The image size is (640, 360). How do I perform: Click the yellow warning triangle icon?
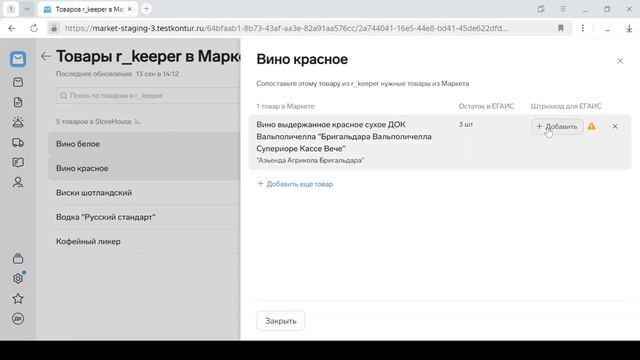pos(591,127)
